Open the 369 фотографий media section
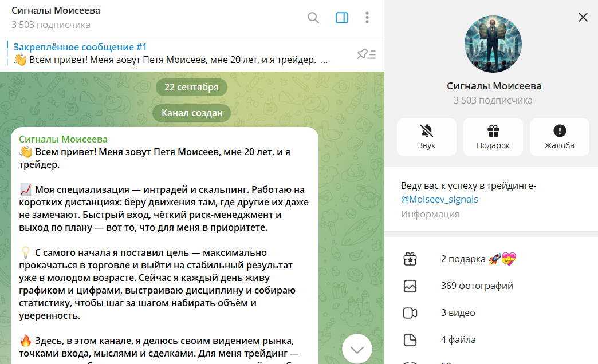This screenshot has width=598, height=364. pos(477,286)
